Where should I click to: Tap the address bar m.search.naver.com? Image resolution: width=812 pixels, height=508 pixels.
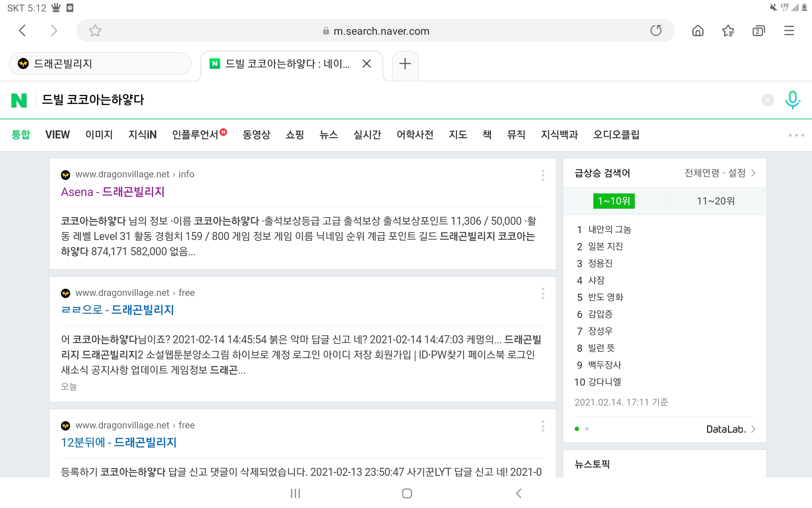(376, 31)
